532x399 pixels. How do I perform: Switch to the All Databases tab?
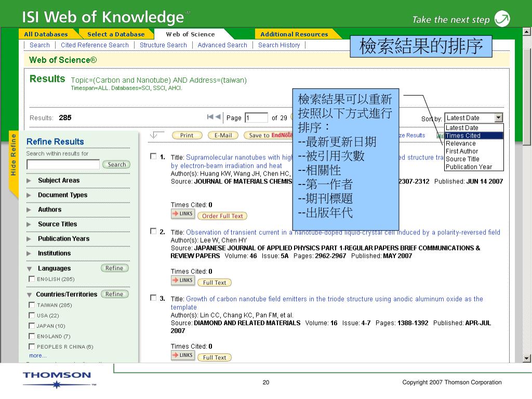[x=46, y=34]
